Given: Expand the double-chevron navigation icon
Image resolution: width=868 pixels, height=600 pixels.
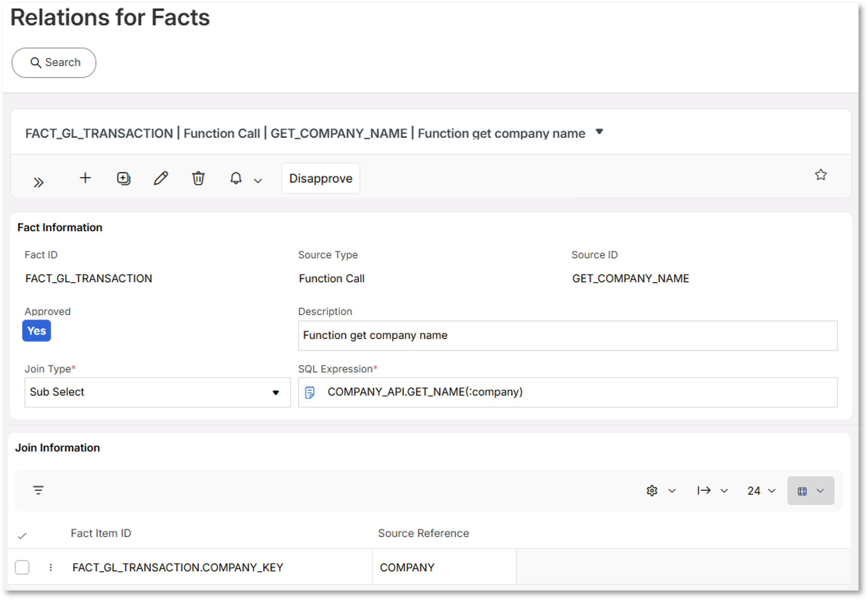Looking at the screenshot, I should [x=38, y=182].
